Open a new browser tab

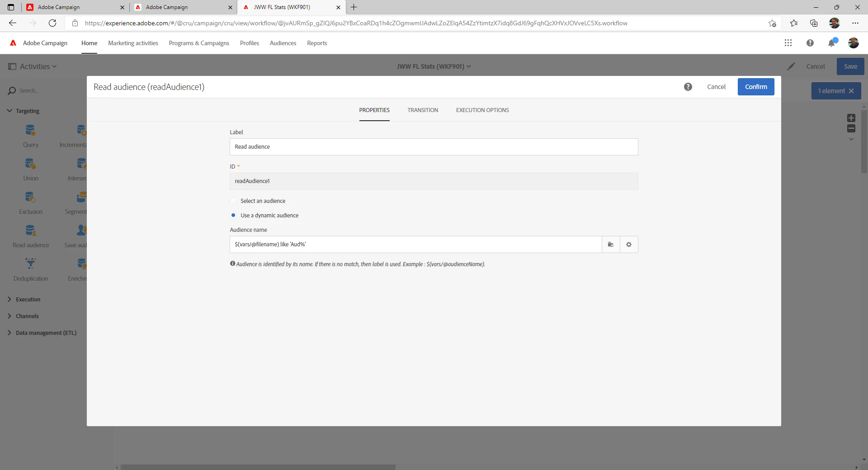tap(354, 7)
